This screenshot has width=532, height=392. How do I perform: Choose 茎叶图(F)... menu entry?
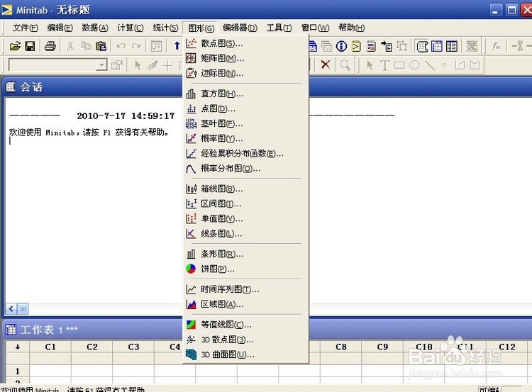click(245, 123)
